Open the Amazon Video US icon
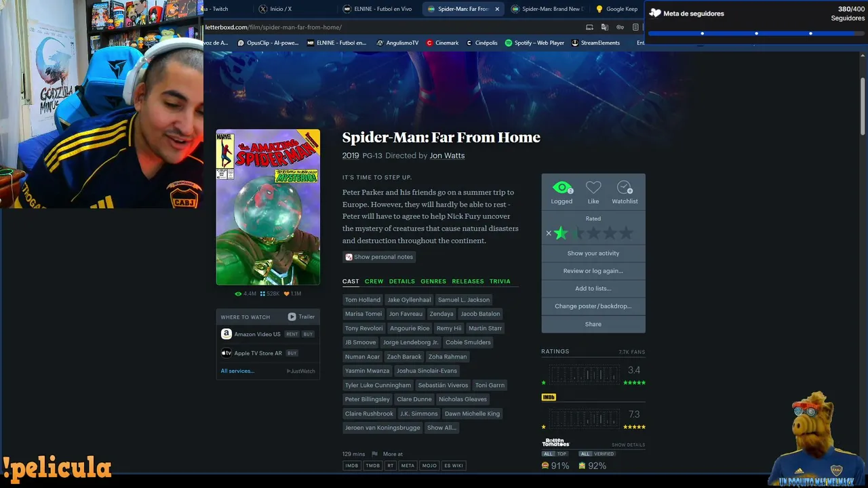The width and height of the screenshot is (868, 488). pyautogui.click(x=226, y=334)
